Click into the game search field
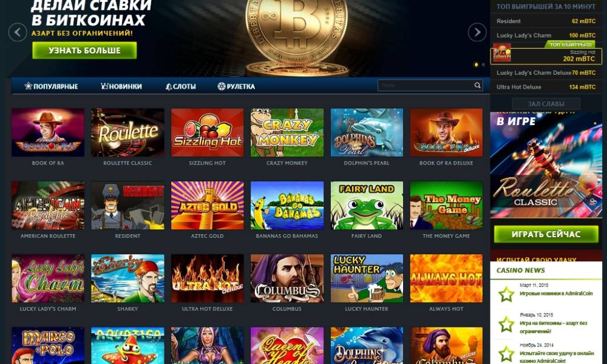This screenshot has width=607, height=364. coord(425,86)
